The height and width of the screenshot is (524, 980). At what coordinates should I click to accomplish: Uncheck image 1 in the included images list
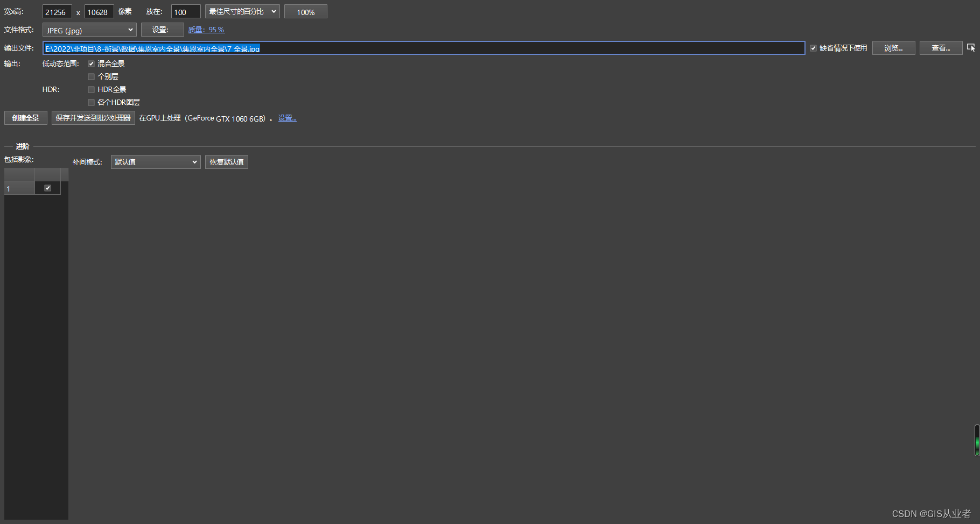point(47,188)
